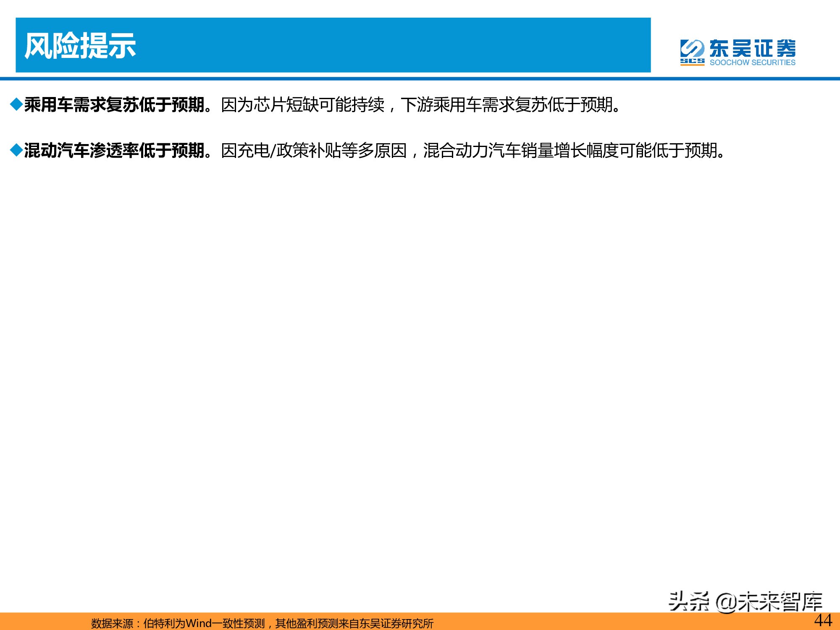Click the first blue diamond bullet
This screenshot has width=840, height=630.
click(x=16, y=104)
